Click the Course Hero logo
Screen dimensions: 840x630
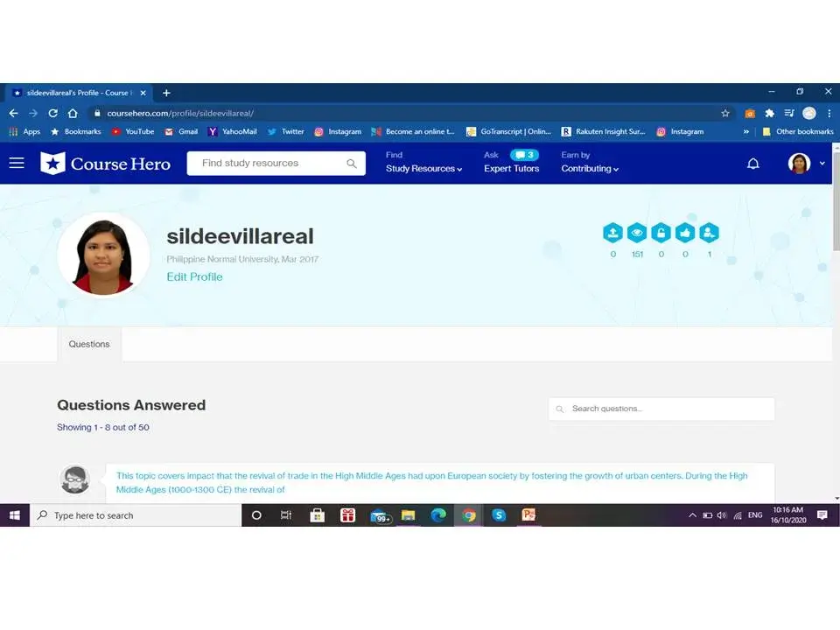coord(106,164)
